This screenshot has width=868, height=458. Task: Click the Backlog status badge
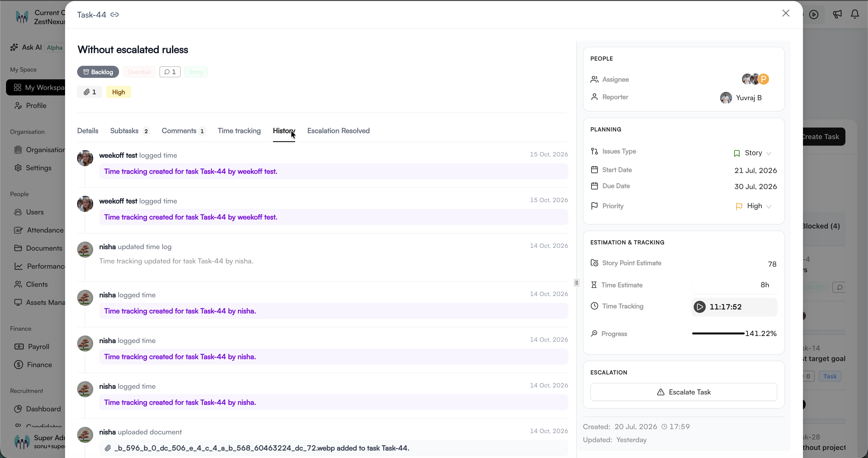pos(98,72)
